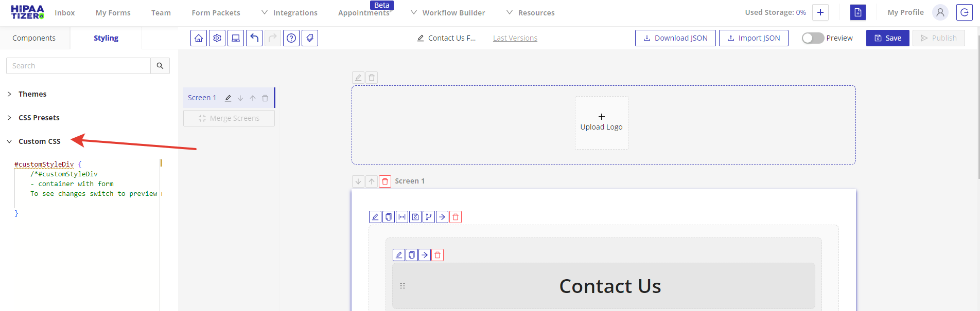
Task: Expand the Themes section
Action: pos(32,94)
